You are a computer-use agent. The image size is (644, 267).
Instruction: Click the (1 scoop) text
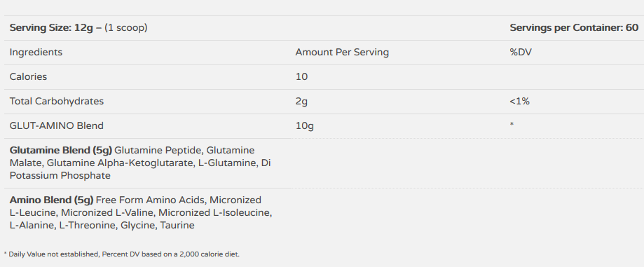click(x=125, y=28)
